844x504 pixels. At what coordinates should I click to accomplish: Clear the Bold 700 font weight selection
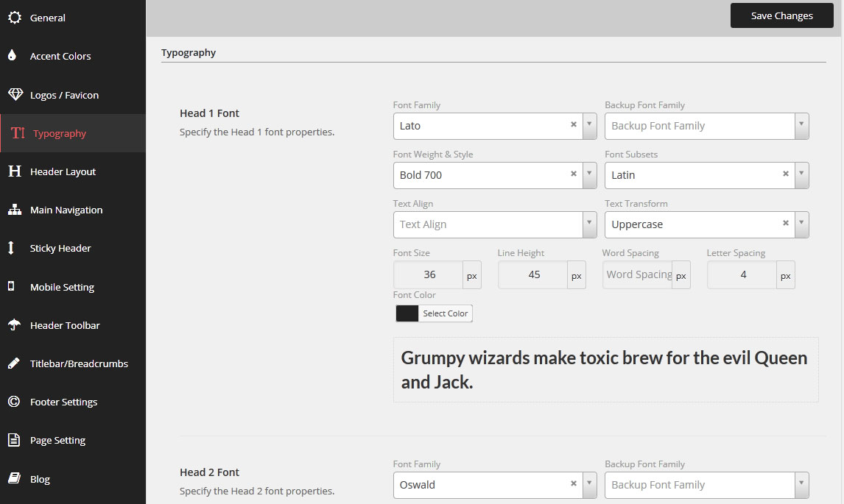coord(574,174)
